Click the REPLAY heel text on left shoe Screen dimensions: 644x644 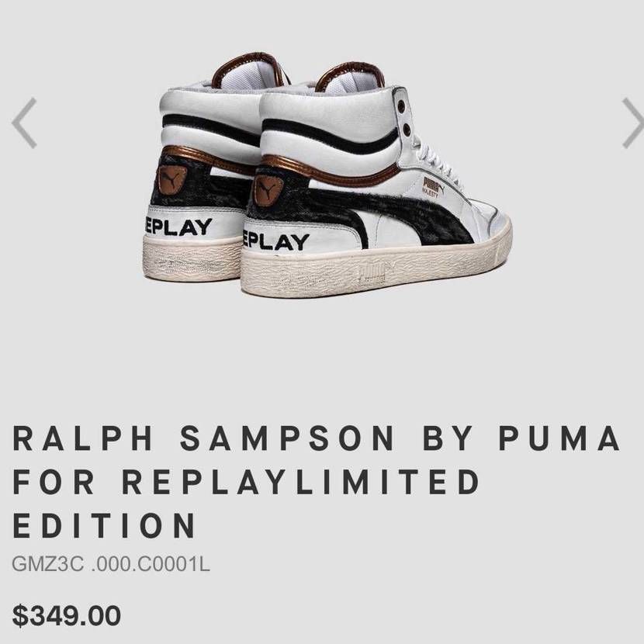pyautogui.click(x=178, y=227)
